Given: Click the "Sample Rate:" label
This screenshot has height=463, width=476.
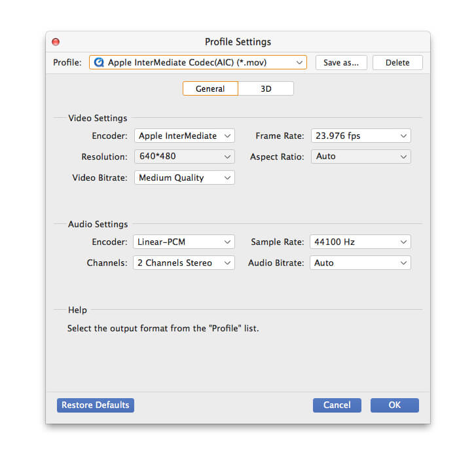Looking at the screenshot, I should [277, 242].
